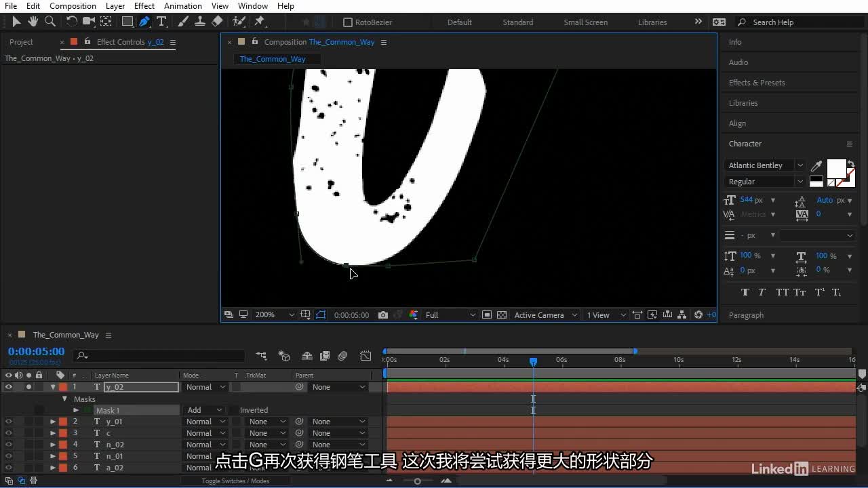Select the Puppet Pin tool
This screenshot has width=868, height=488.
(259, 22)
